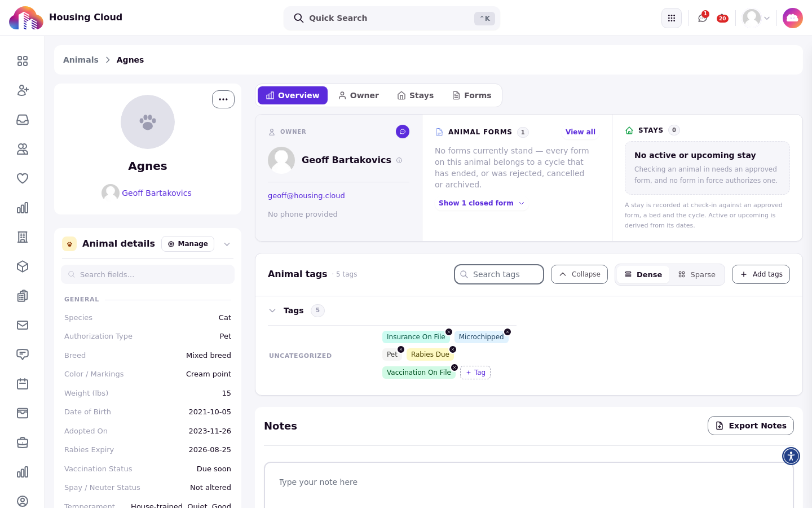Remove the Rabies Due tag
Image resolution: width=812 pixels, height=508 pixels.
point(453,349)
